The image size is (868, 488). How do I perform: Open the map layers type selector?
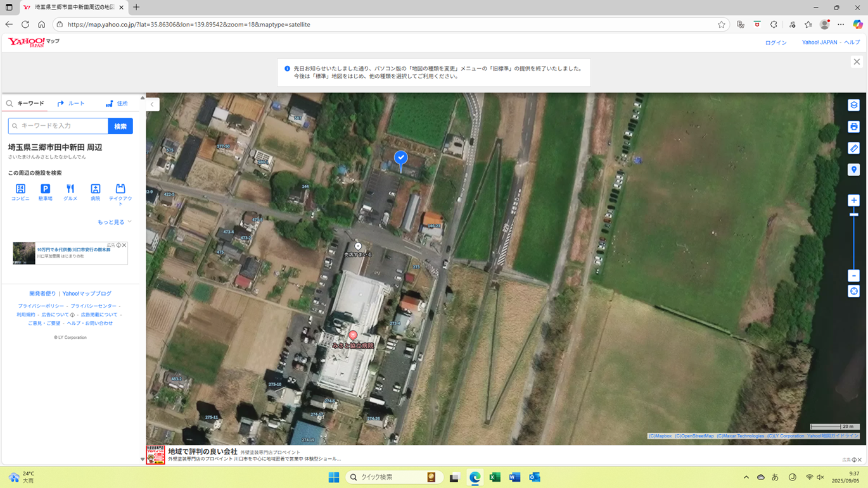click(x=853, y=105)
